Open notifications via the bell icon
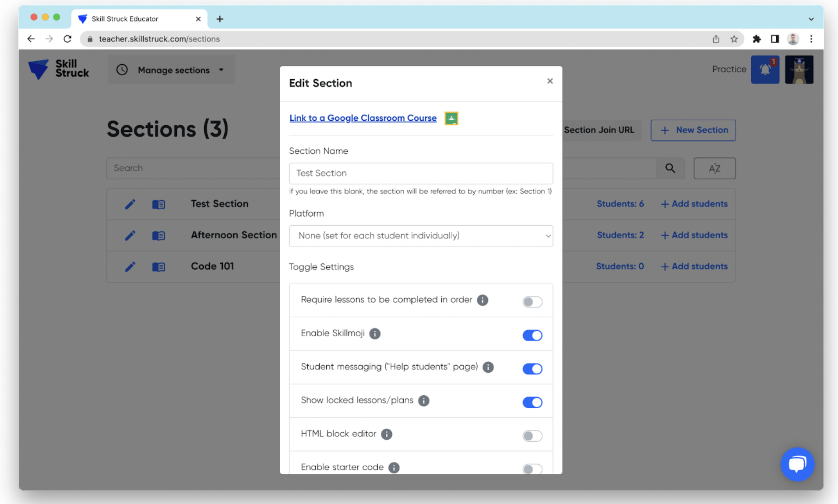The height and width of the screenshot is (504, 838). click(765, 69)
